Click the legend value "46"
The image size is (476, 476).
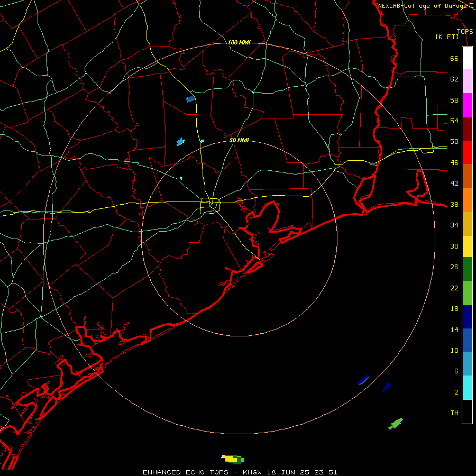[454, 163]
